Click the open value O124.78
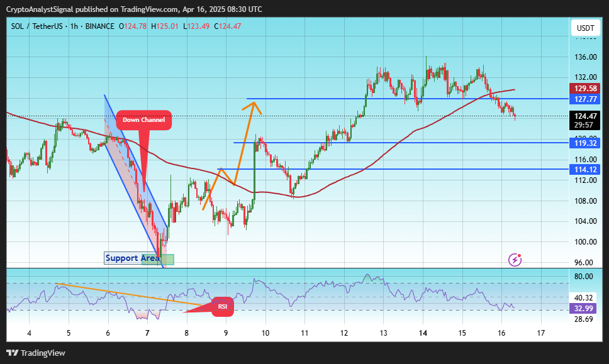Viewport: 609px width, 364px height. tap(133, 26)
